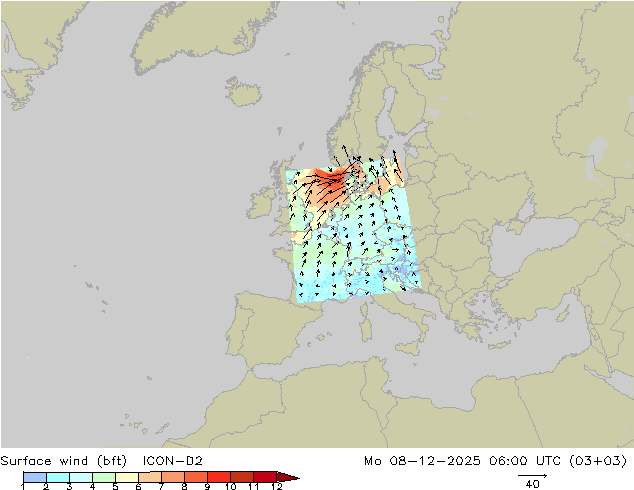This screenshot has height=490, width=634.
Task: Click the legend swatch between 10 and 11
Action: (x=242, y=477)
